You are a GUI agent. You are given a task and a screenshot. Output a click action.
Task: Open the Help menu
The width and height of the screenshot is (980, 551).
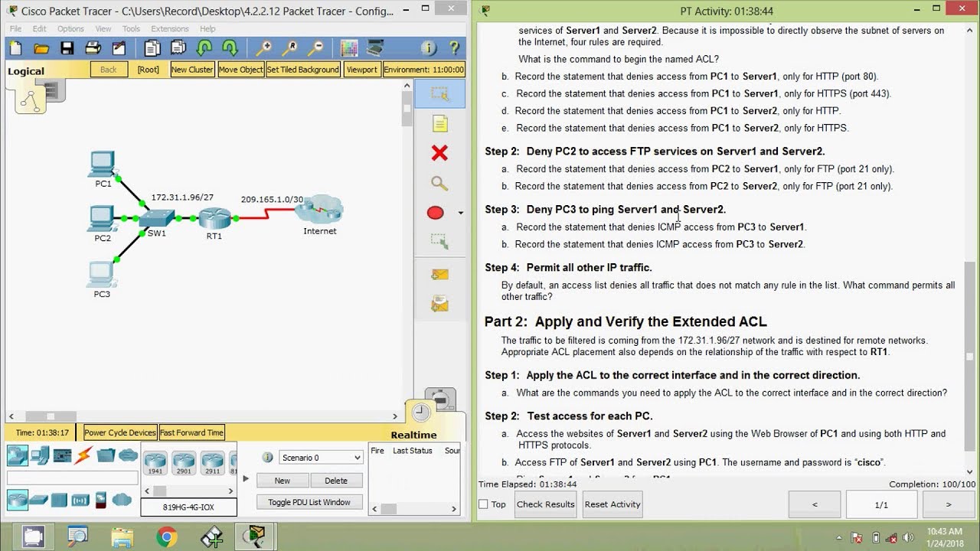tap(207, 29)
